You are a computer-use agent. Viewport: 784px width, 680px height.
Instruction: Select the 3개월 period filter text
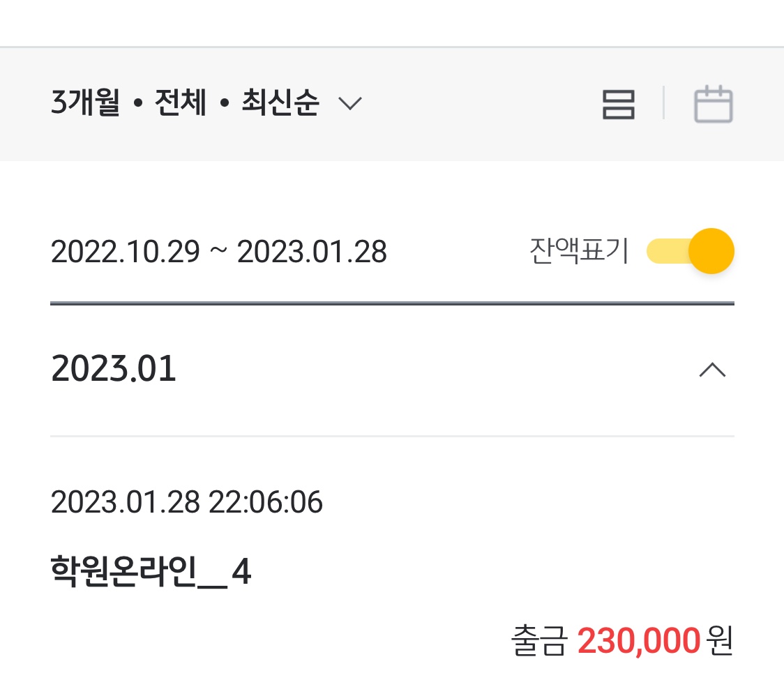85,104
